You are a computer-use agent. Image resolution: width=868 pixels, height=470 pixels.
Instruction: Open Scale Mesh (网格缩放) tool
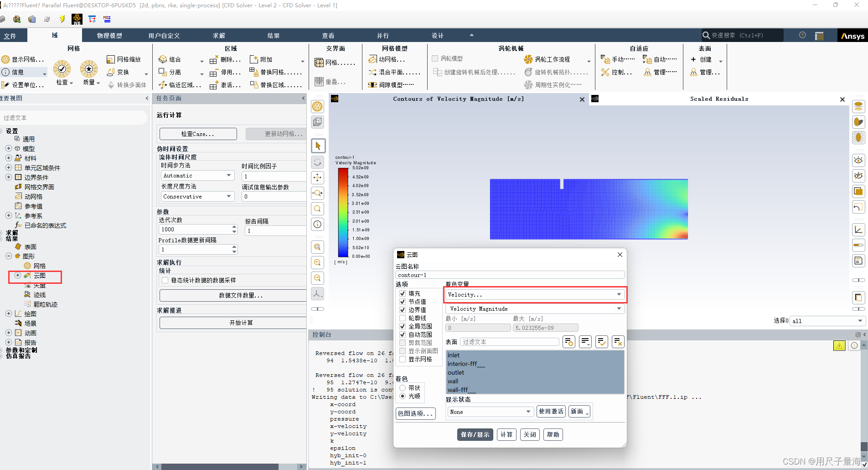[110, 59]
